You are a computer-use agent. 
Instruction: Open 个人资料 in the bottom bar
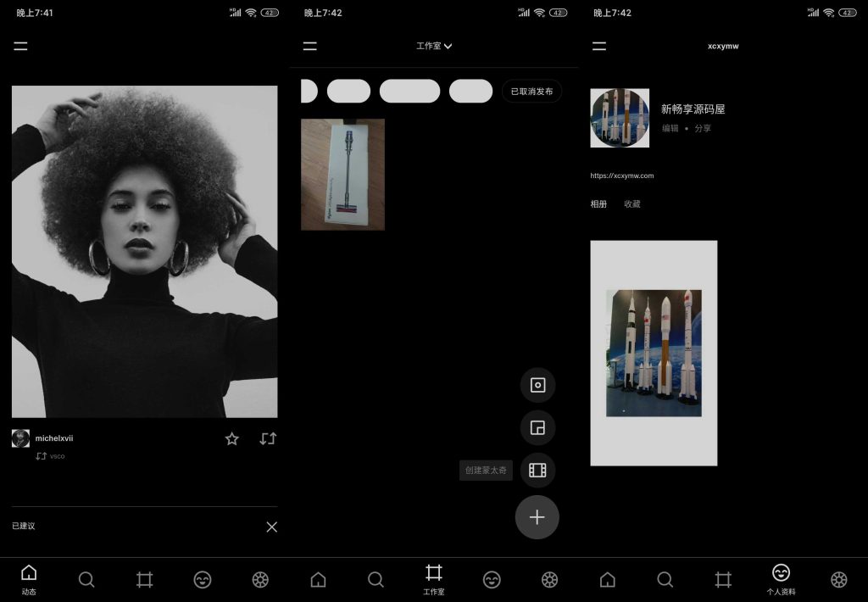781,580
